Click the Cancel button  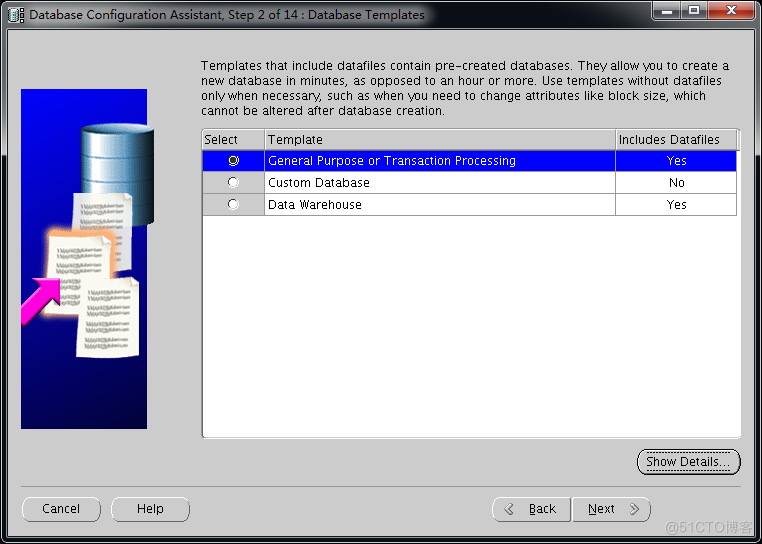[61, 509]
